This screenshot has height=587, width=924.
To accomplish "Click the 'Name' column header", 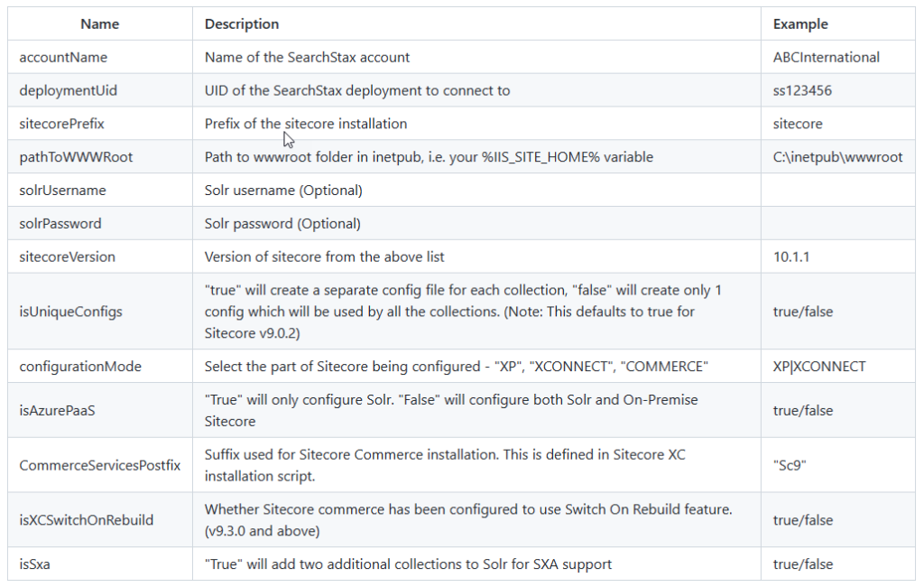I will pos(99,24).
